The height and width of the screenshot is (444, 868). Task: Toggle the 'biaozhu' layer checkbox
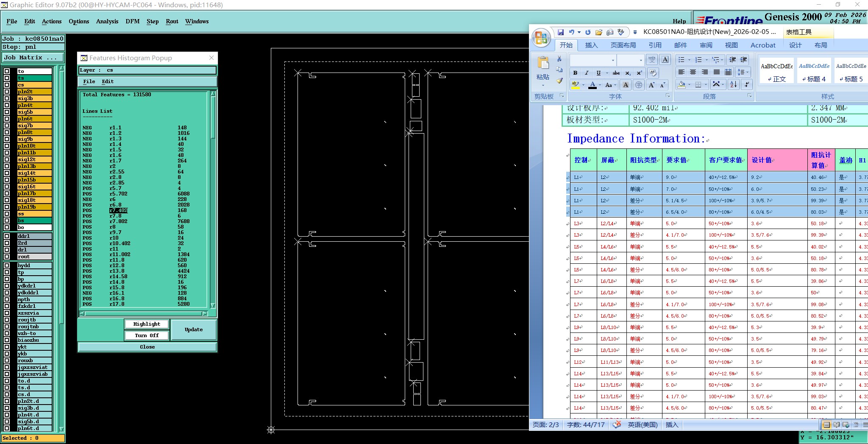(7, 340)
